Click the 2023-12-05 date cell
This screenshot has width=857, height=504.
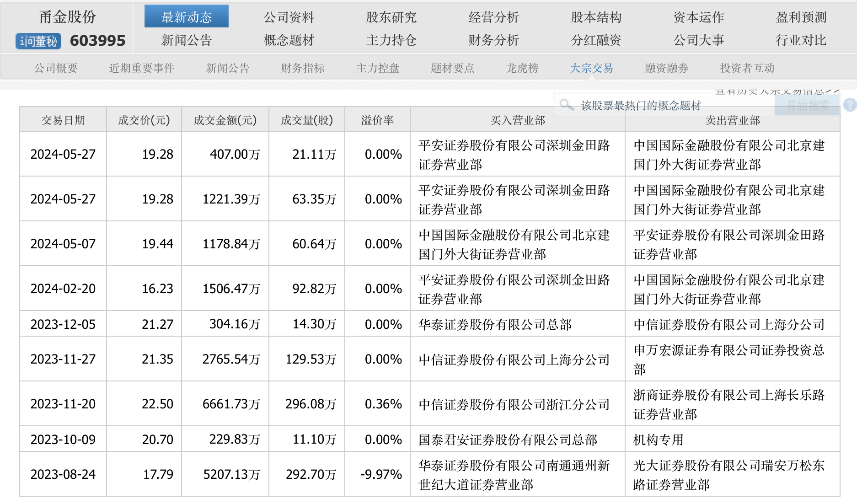[x=63, y=324]
